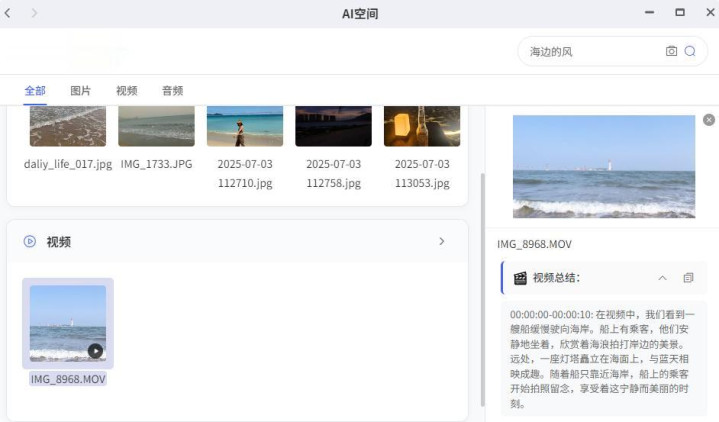This screenshot has width=719, height=422.
Task: Select the daliy_life_017.jpg image
Action: click(x=68, y=126)
